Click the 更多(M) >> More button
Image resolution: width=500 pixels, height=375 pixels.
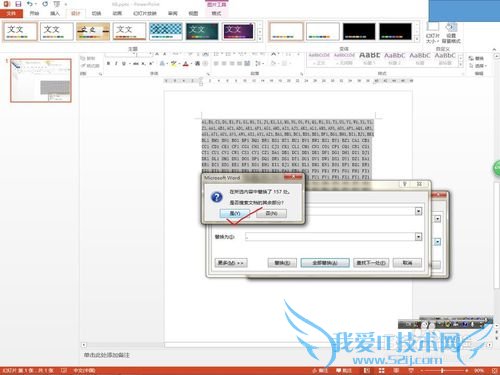231,263
